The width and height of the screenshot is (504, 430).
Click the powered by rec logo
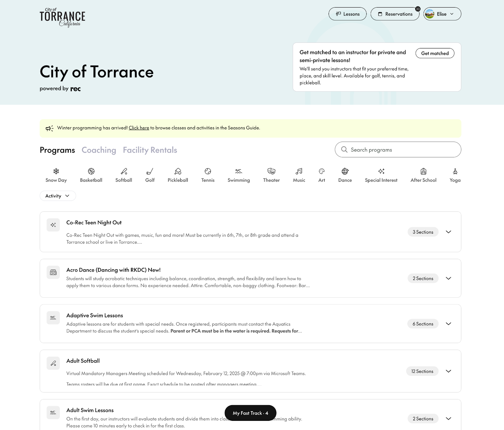tap(60, 88)
